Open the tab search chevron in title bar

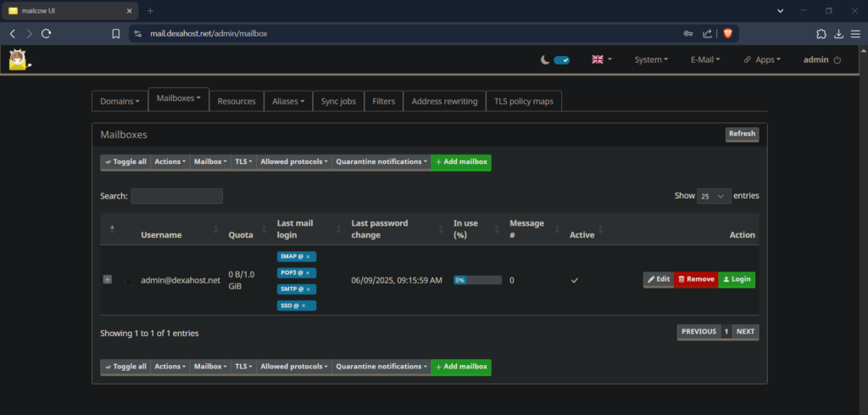pos(780,10)
